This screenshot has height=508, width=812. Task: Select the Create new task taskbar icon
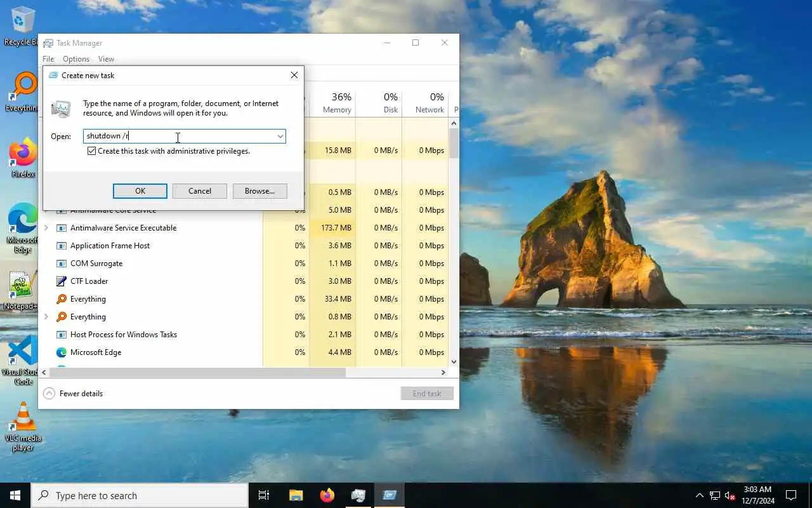tap(390, 495)
